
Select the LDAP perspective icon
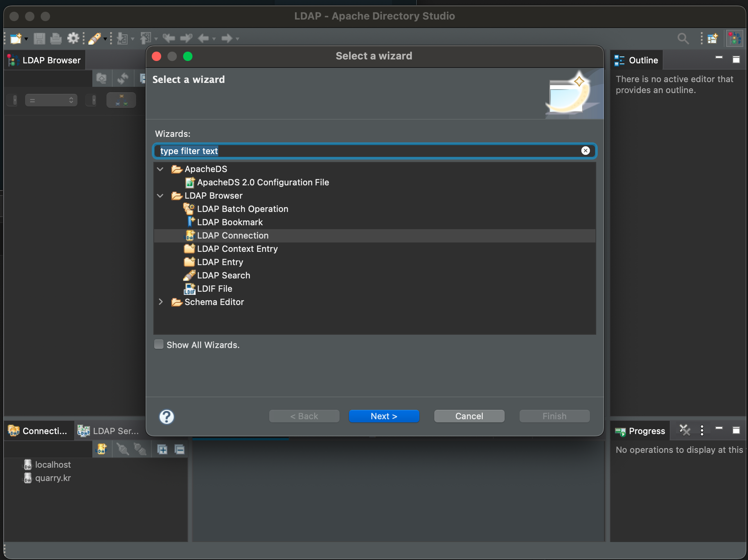coord(734,38)
